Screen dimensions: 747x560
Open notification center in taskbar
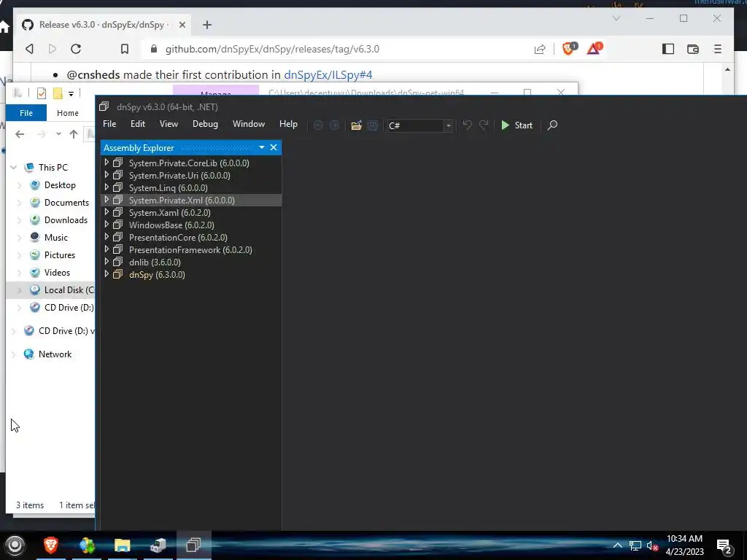pos(724,546)
